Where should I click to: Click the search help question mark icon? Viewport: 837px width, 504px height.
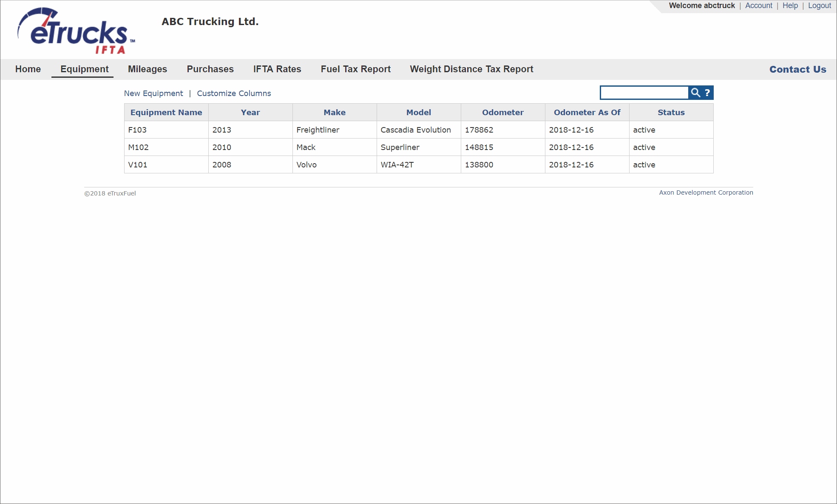coord(707,93)
